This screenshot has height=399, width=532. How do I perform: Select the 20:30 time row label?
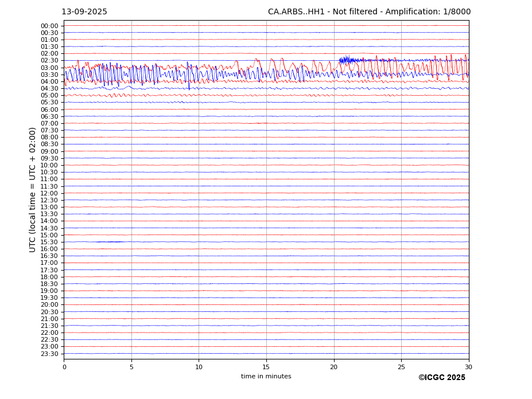(x=49, y=312)
